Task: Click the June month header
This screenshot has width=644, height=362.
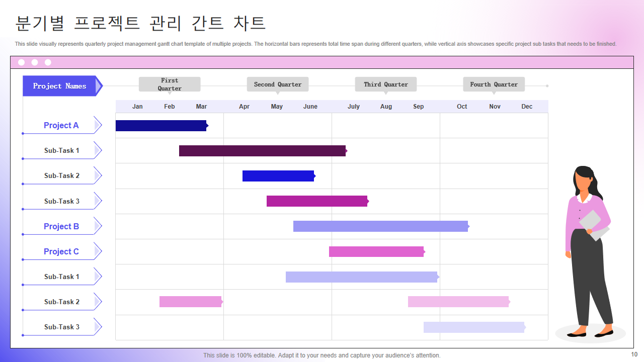Action: point(310,107)
